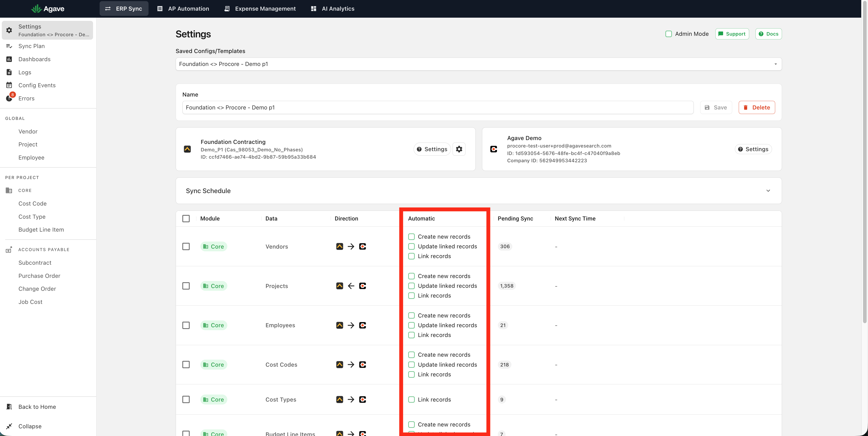Click the configuration Name input field
Image resolution: width=868 pixels, height=436 pixels.
point(438,107)
